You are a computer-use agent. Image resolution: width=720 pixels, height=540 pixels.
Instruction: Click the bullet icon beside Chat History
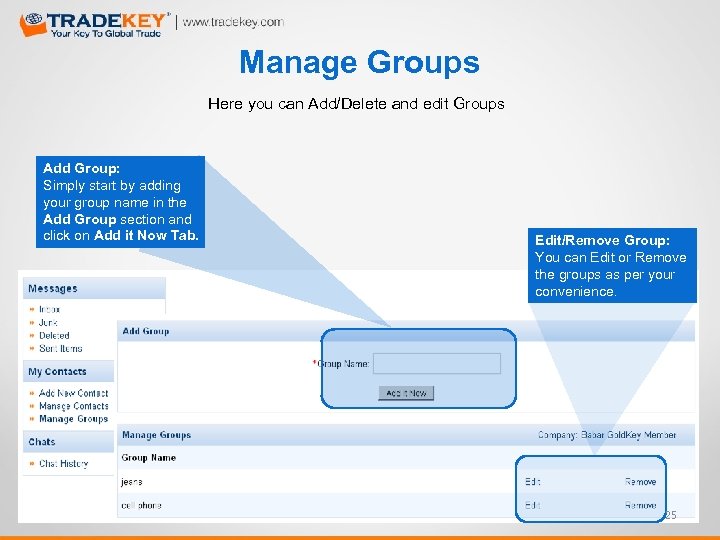click(x=32, y=464)
